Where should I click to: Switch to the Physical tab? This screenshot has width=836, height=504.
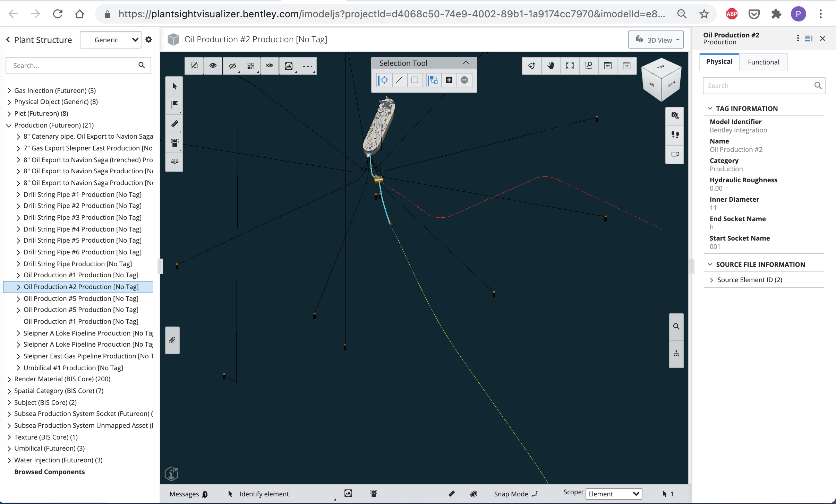tap(719, 61)
